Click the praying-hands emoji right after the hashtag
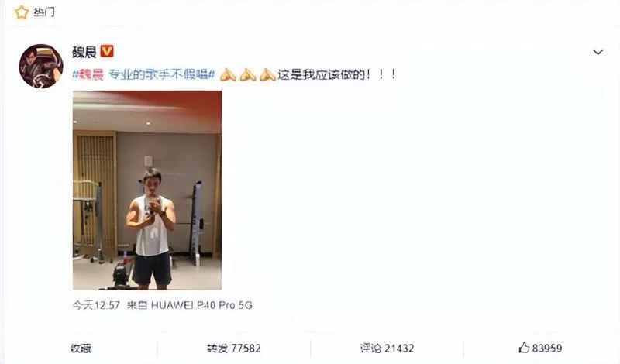This screenshot has width=620, height=364. 228,74
